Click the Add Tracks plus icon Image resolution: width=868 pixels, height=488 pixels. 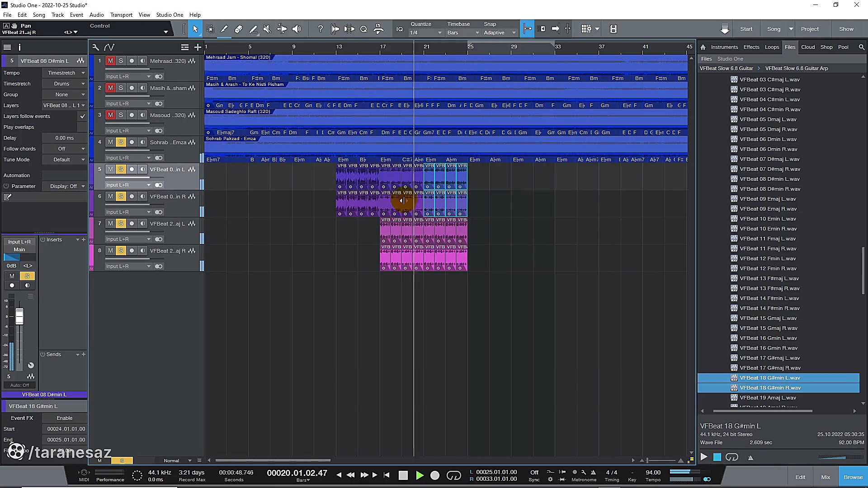(x=198, y=47)
